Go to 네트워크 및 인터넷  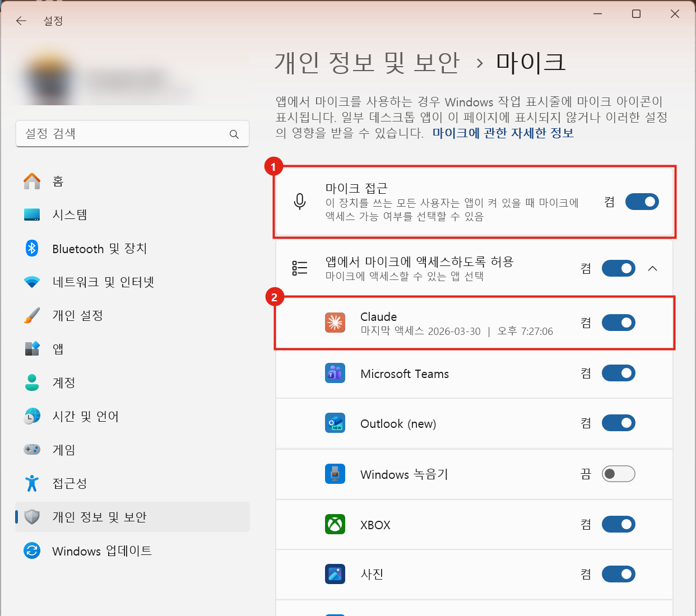(x=132, y=282)
